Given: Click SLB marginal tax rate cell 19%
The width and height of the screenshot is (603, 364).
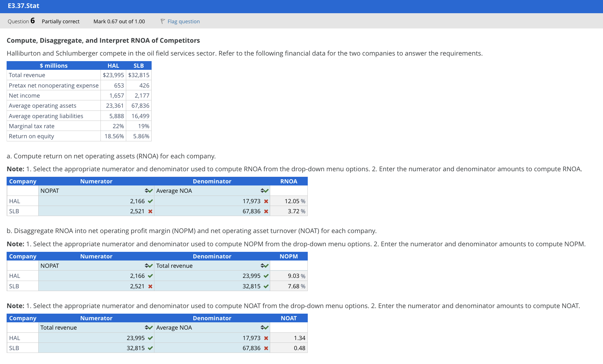Looking at the screenshot, I should point(139,126).
